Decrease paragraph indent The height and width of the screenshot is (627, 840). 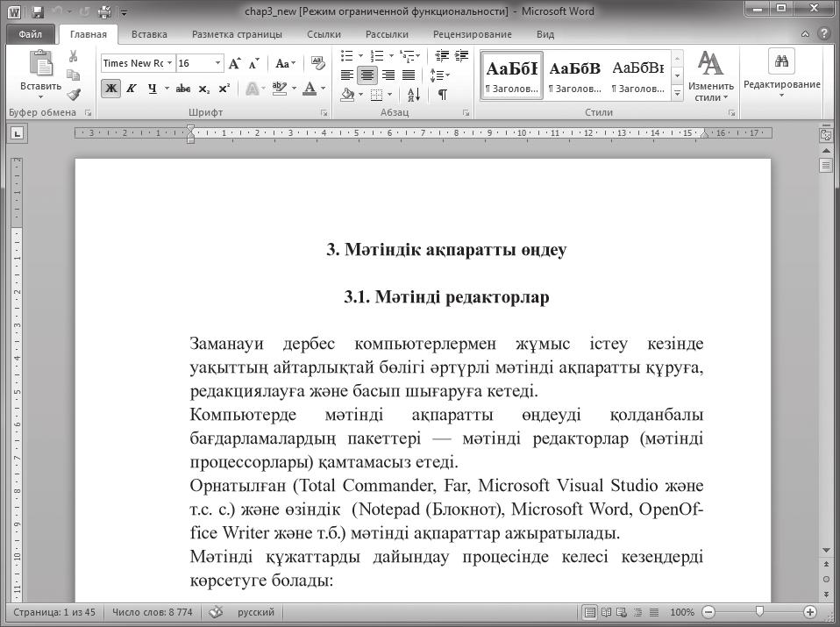(x=441, y=56)
